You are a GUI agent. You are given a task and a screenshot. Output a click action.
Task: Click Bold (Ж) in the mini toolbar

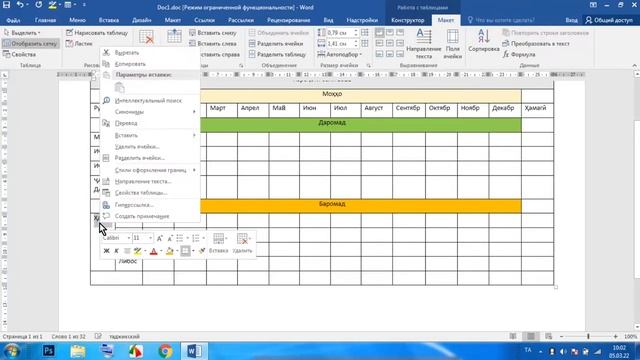click(107, 251)
